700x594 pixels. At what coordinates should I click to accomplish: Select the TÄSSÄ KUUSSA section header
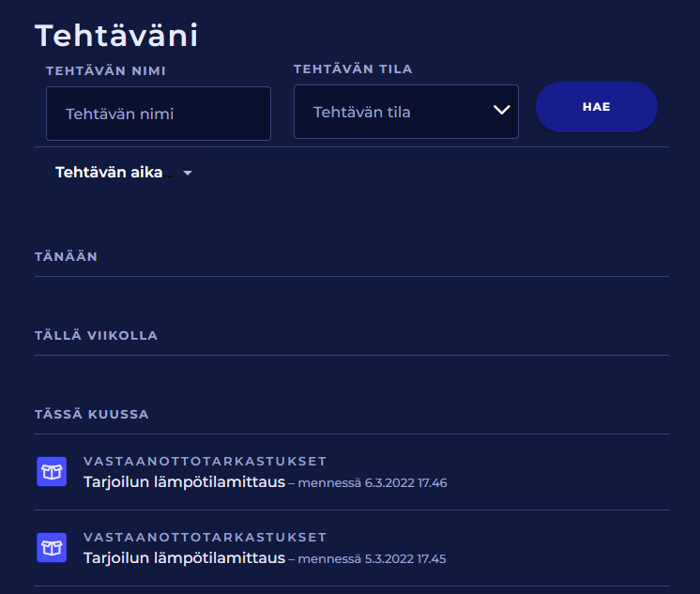pos(92,414)
